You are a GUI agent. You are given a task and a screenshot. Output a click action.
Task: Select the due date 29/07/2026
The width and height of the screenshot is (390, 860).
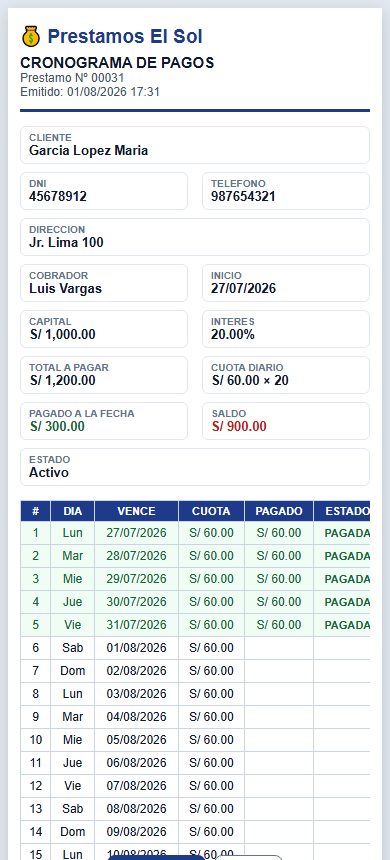point(136,579)
